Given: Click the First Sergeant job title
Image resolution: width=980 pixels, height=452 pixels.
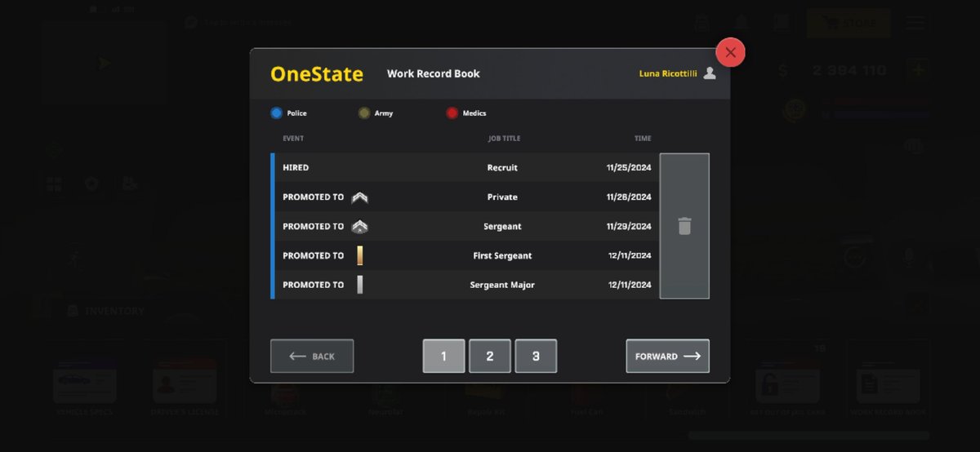Looking at the screenshot, I should (502, 255).
